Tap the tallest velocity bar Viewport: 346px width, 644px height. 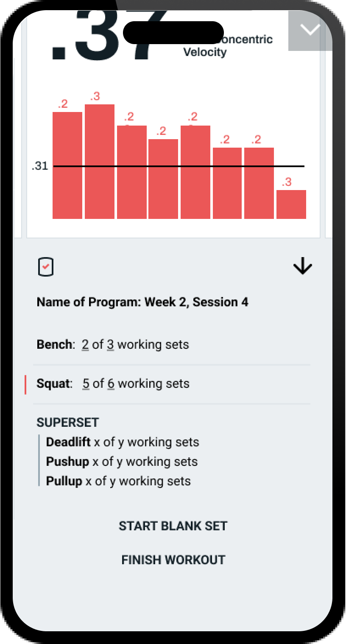click(99, 161)
